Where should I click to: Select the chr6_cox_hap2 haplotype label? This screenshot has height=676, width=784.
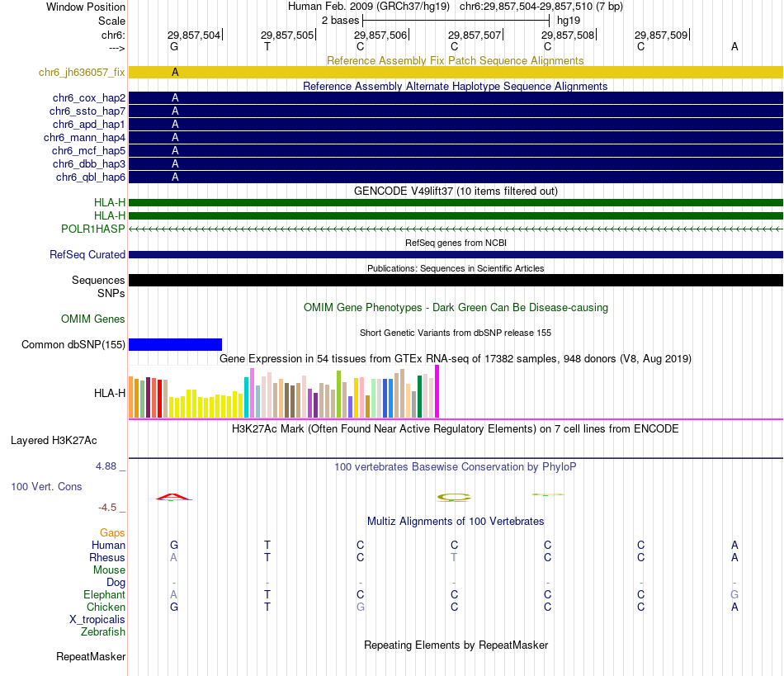coord(88,98)
